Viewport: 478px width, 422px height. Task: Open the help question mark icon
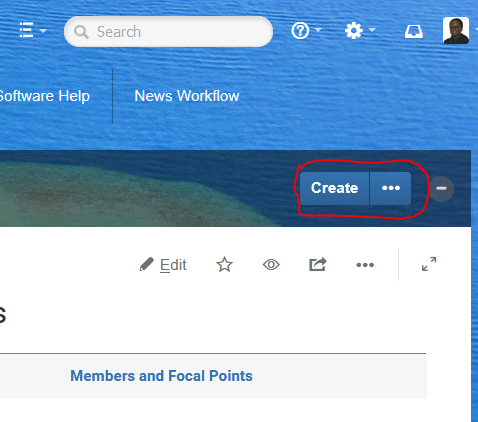[x=300, y=31]
